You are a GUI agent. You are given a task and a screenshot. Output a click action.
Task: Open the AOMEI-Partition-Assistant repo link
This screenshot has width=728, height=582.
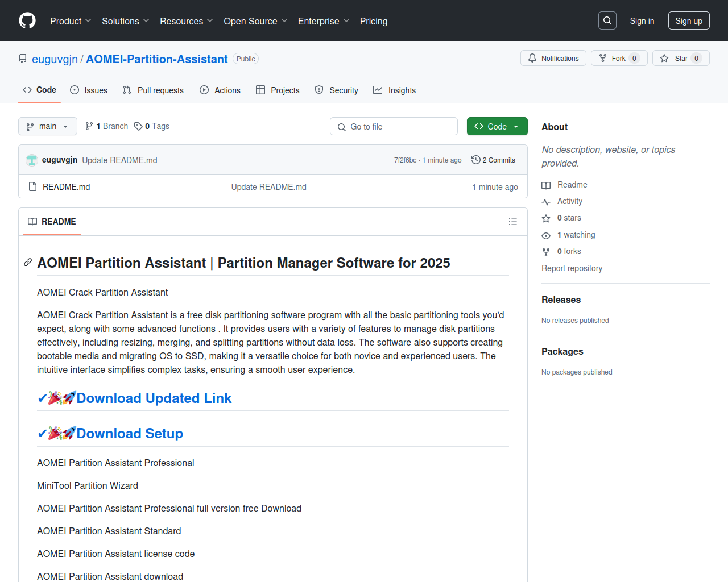[157, 59]
